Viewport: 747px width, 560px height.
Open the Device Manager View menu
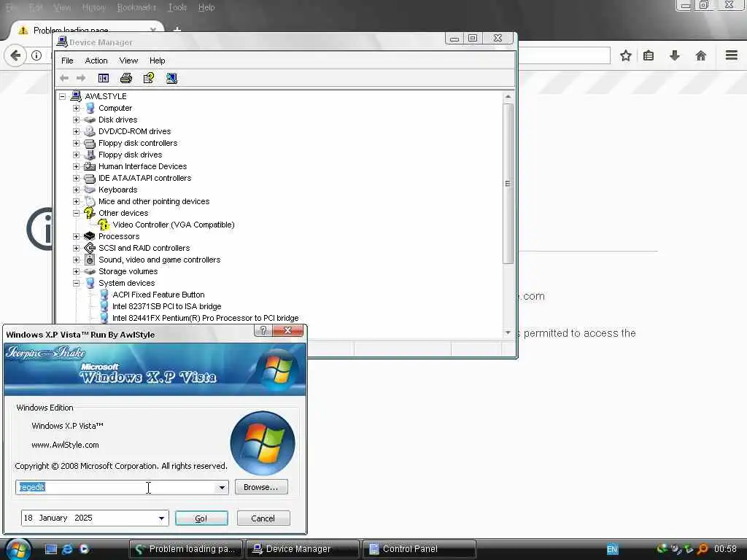click(x=128, y=61)
